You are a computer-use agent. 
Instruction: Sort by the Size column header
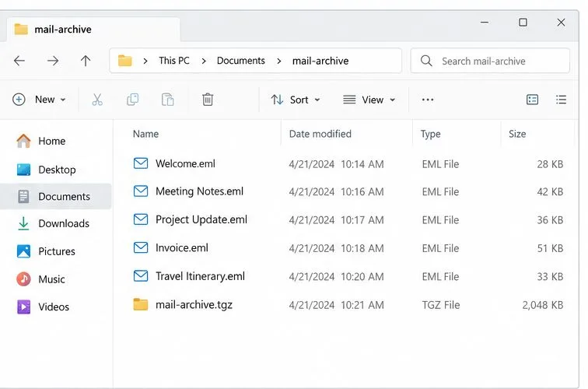[x=517, y=134]
